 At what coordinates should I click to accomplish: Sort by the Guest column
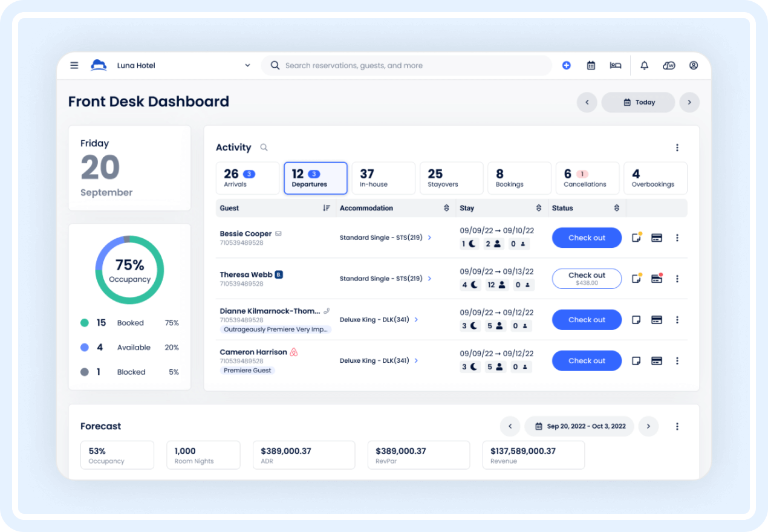click(x=327, y=208)
